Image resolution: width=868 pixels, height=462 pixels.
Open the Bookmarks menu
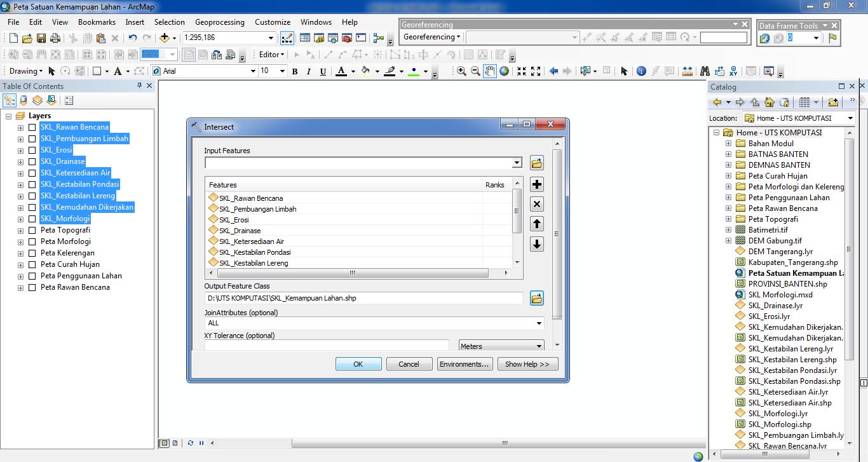(x=97, y=22)
